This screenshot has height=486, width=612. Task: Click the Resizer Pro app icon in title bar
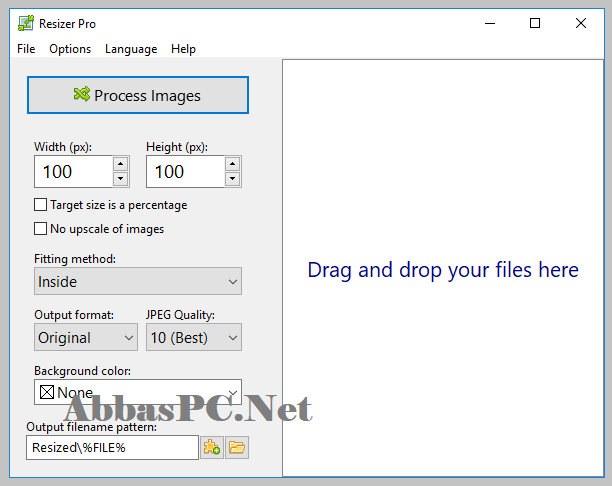26,23
